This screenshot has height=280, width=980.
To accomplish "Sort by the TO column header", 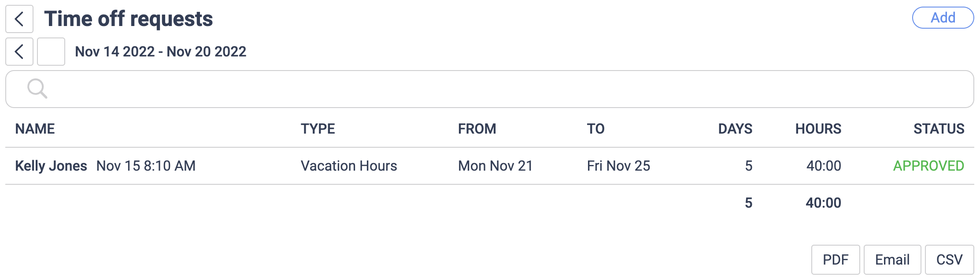I will [x=595, y=129].
